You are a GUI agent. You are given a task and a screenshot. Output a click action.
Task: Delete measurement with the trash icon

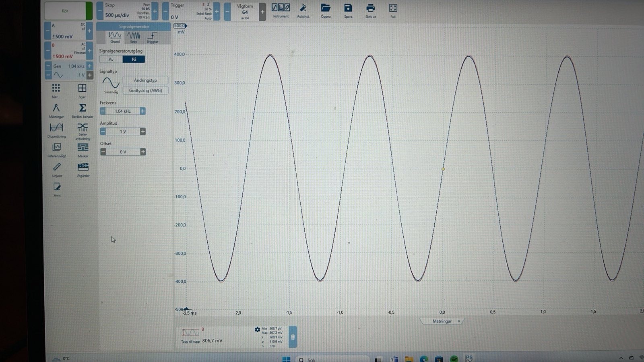[x=293, y=337]
